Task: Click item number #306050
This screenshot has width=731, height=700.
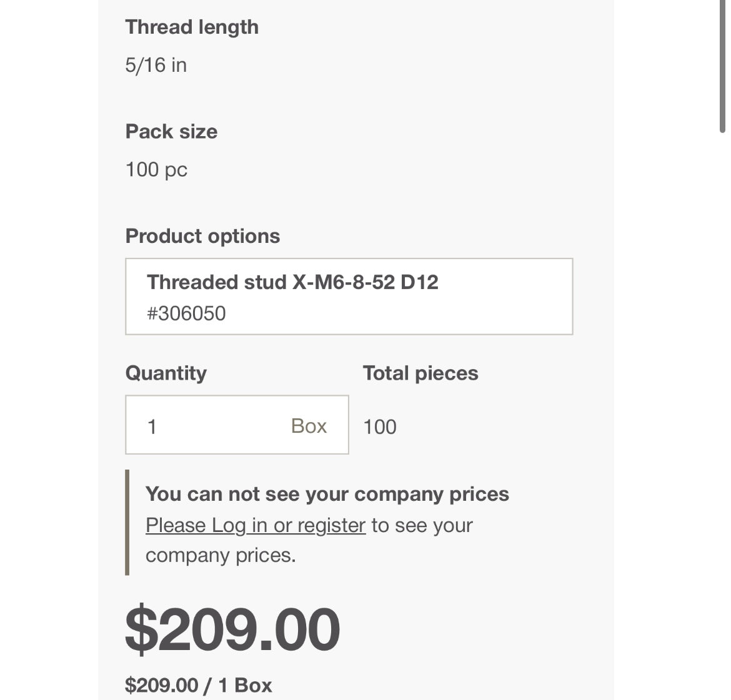Action: [x=186, y=313]
